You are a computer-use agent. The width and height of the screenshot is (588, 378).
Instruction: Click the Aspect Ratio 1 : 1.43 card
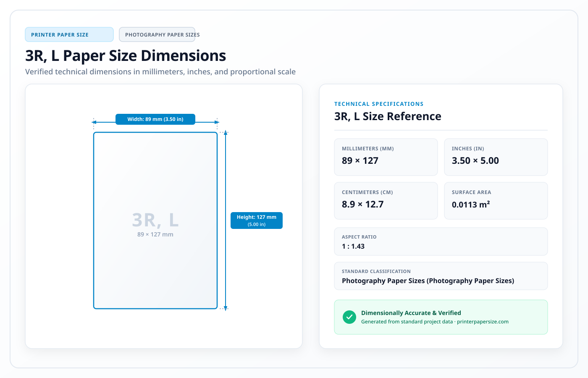click(441, 241)
